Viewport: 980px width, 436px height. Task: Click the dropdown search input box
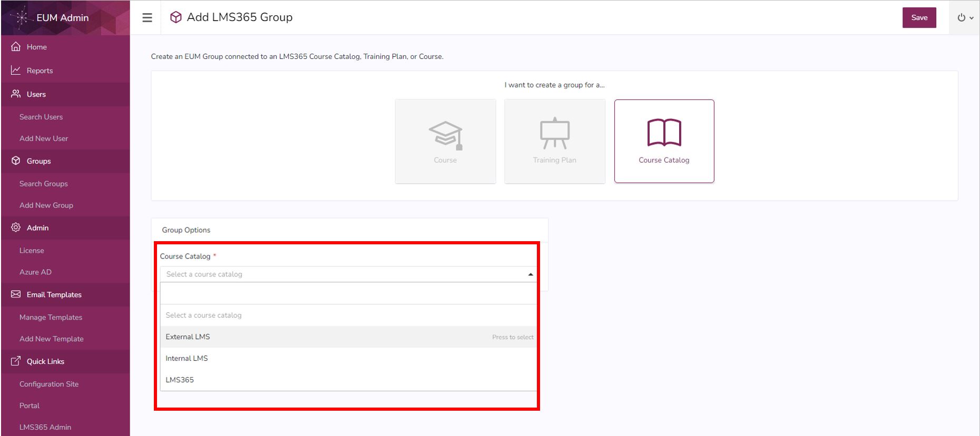(x=348, y=293)
